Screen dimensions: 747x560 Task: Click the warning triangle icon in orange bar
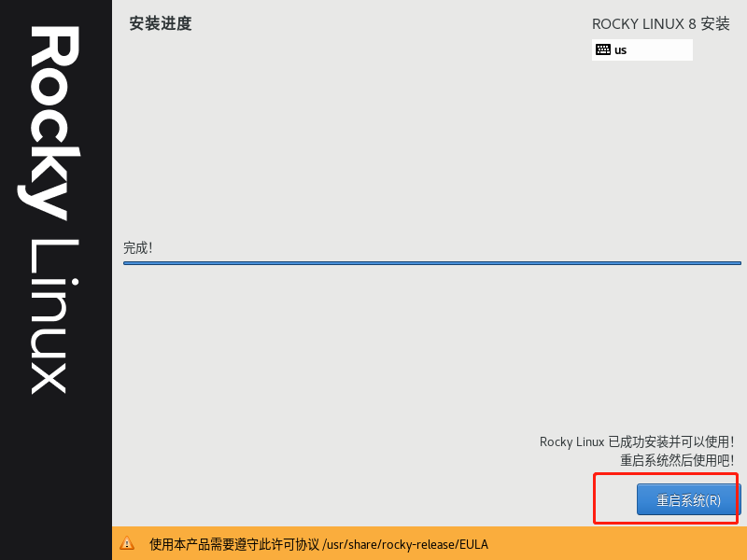tap(127, 543)
